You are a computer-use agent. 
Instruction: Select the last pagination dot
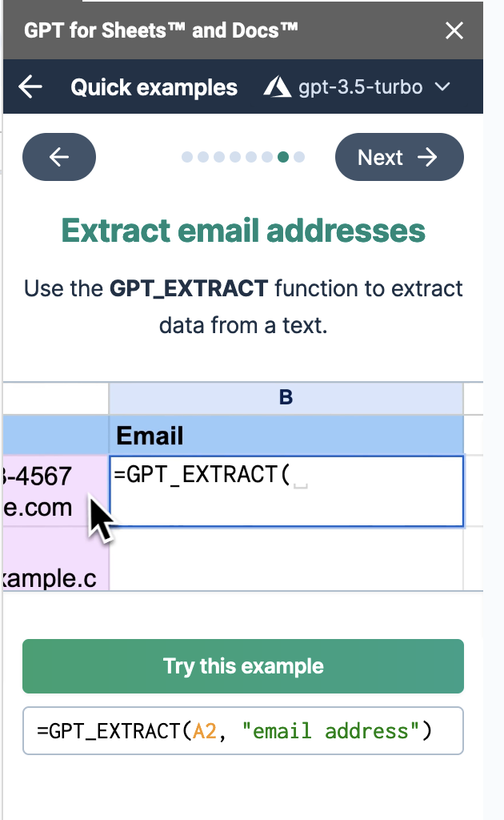299,157
